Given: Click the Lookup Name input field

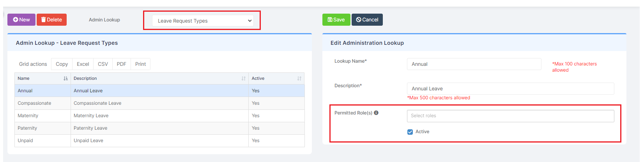Looking at the screenshot, I should pyautogui.click(x=474, y=64).
